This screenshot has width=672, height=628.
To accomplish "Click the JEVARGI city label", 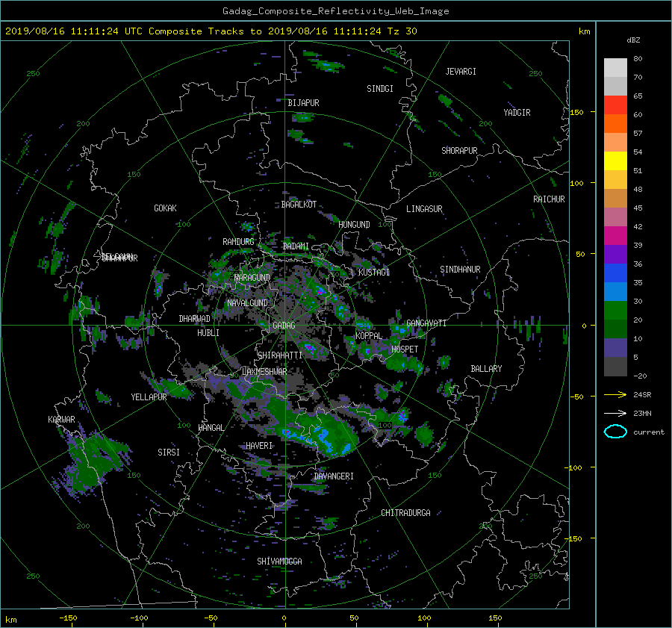I will click(x=461, y=72).
